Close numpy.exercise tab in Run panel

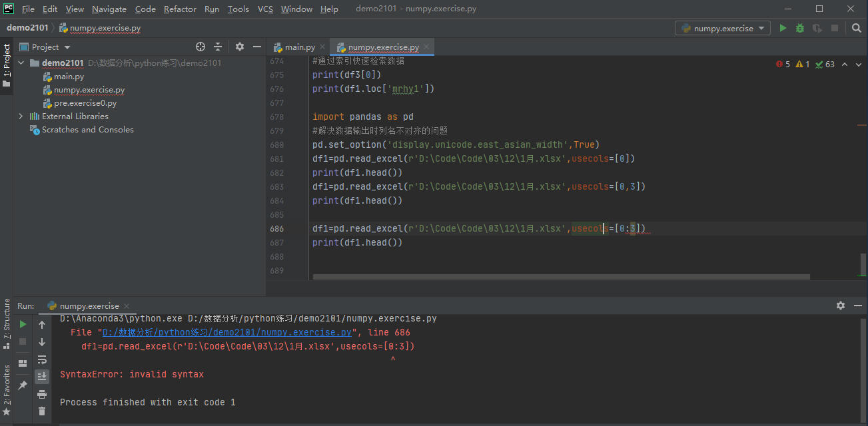click(125, 306)
